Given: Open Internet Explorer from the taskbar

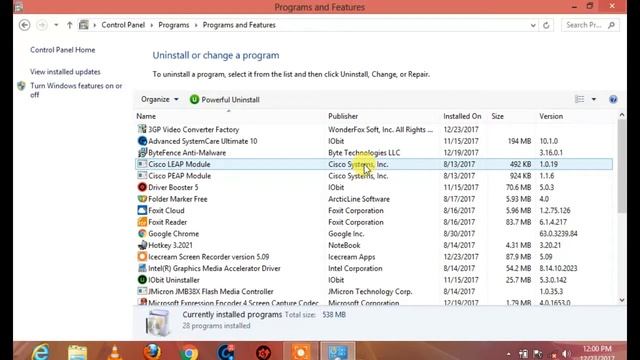Looking at the screenshot, I should coord(40,351).
